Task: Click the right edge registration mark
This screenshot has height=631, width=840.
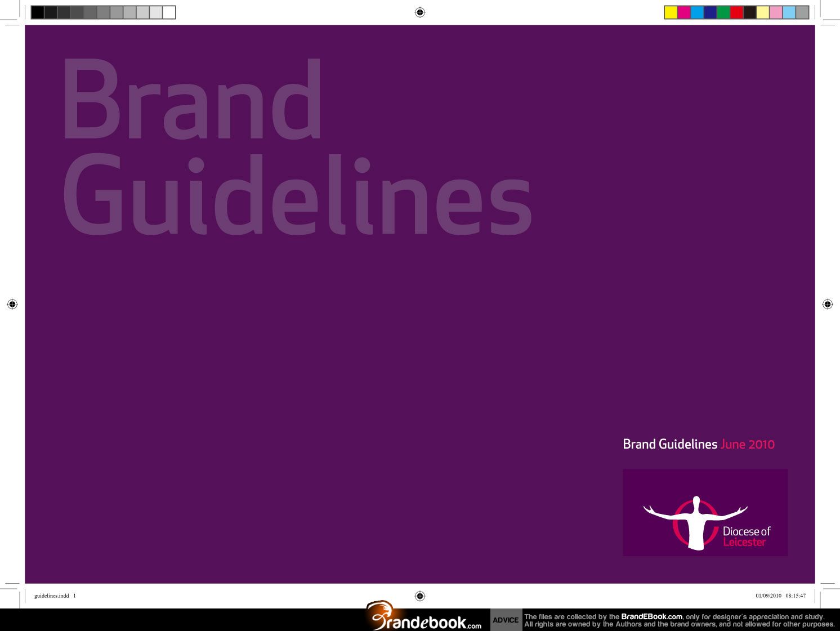Action: click(828, 304)
